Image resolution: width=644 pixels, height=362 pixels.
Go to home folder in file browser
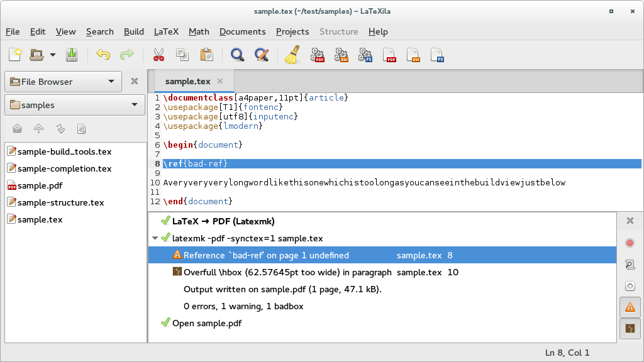point(17,128)
